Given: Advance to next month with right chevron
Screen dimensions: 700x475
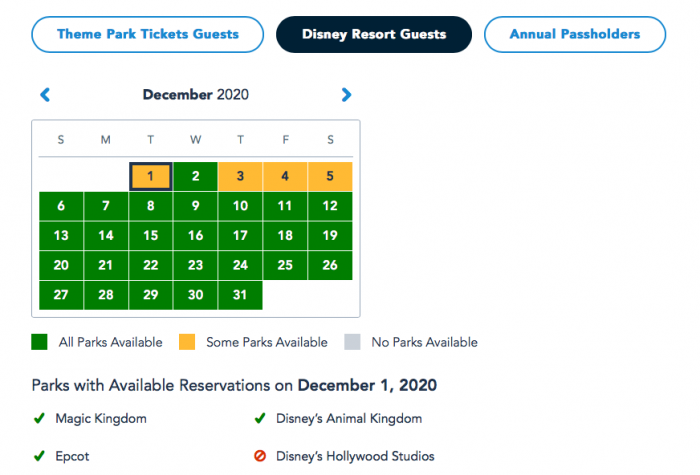Looking at the screenshot, I should (x=346, y=95).
